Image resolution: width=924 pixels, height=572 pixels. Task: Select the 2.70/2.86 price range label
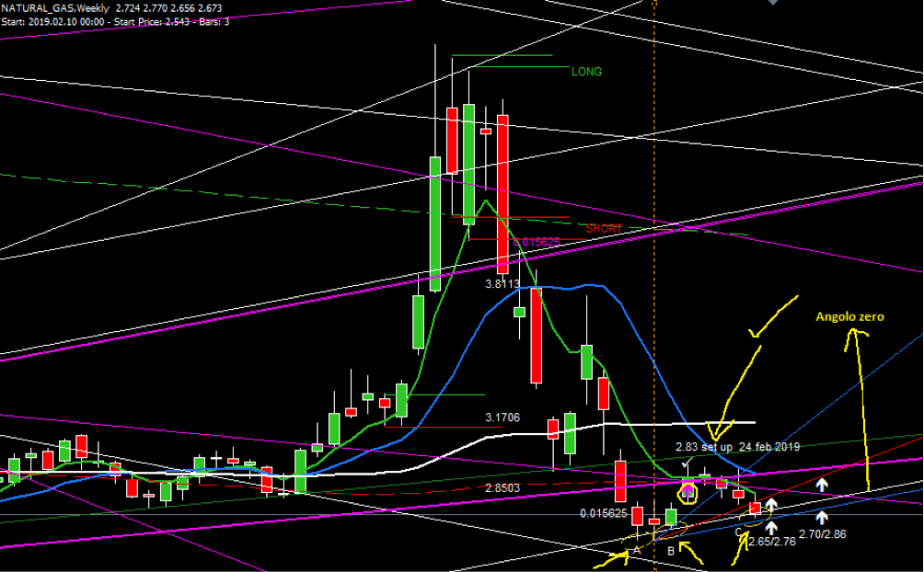point(823,534)
